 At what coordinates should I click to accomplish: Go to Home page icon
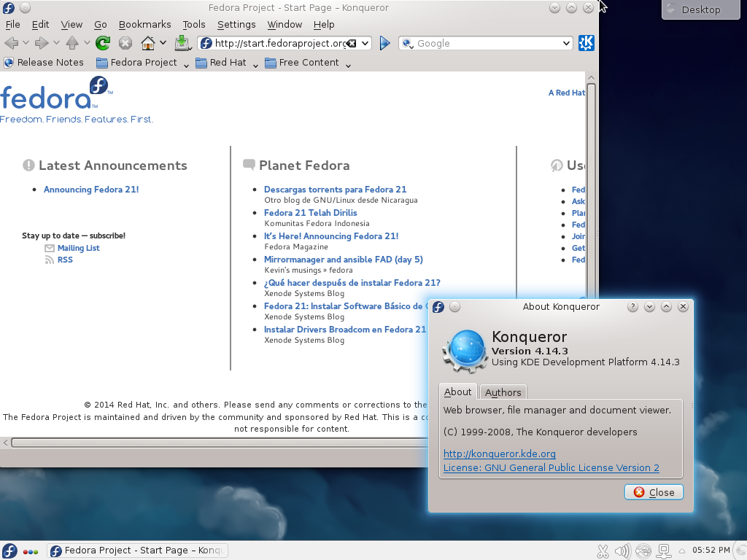148,43
